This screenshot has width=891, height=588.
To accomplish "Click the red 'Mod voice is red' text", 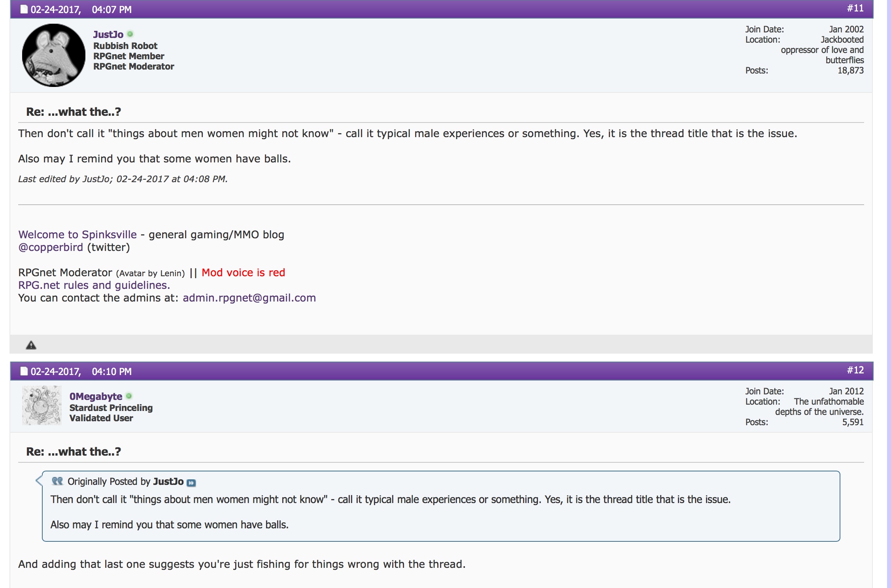I will 243,273.
